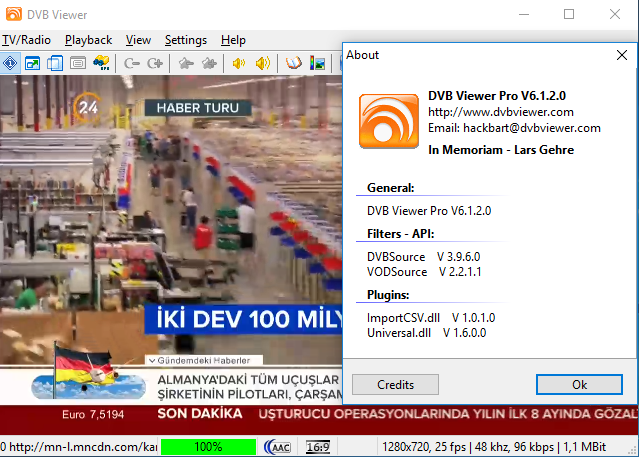639x457 pixels.
Task: Confirm the About dialog with Ok
Action: (579, 384)
